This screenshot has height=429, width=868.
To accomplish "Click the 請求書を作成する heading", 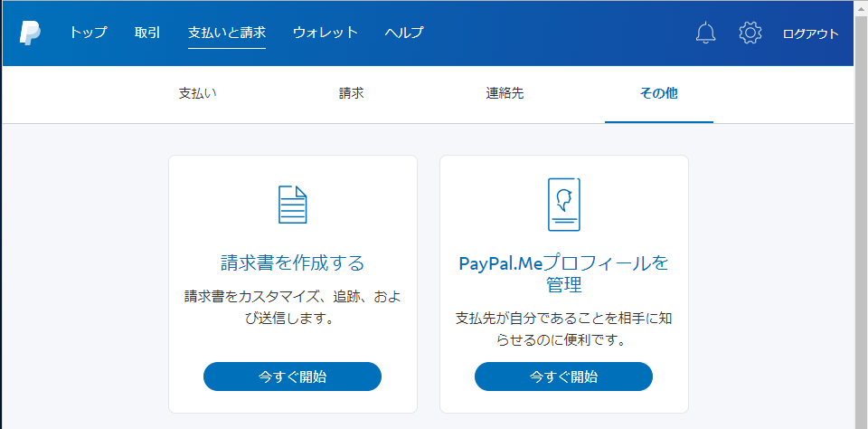I will point(292,262).
